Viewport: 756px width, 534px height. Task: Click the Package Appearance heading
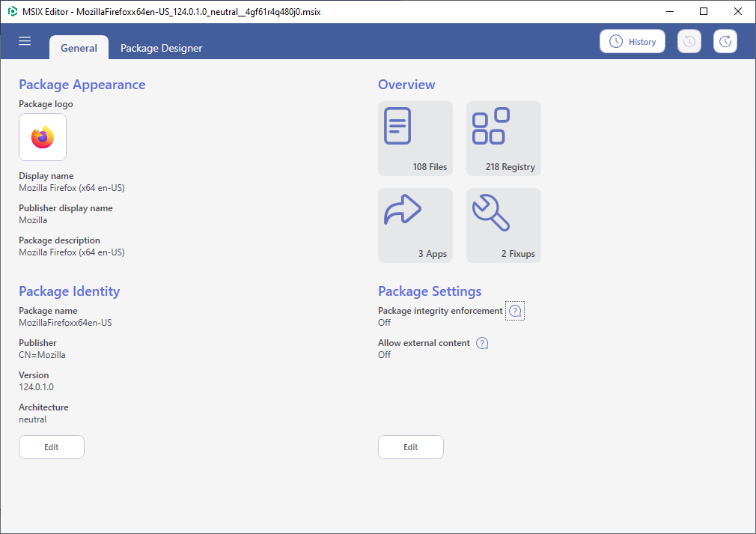82,85
